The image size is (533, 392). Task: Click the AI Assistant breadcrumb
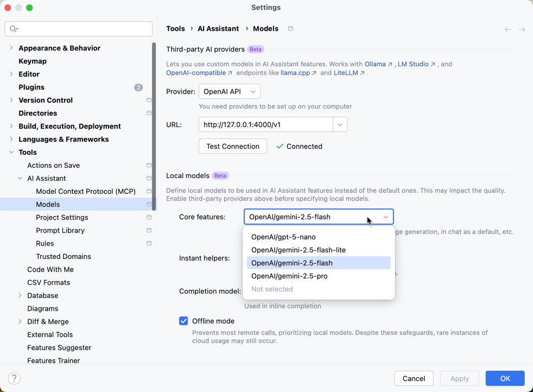(218, 29)
